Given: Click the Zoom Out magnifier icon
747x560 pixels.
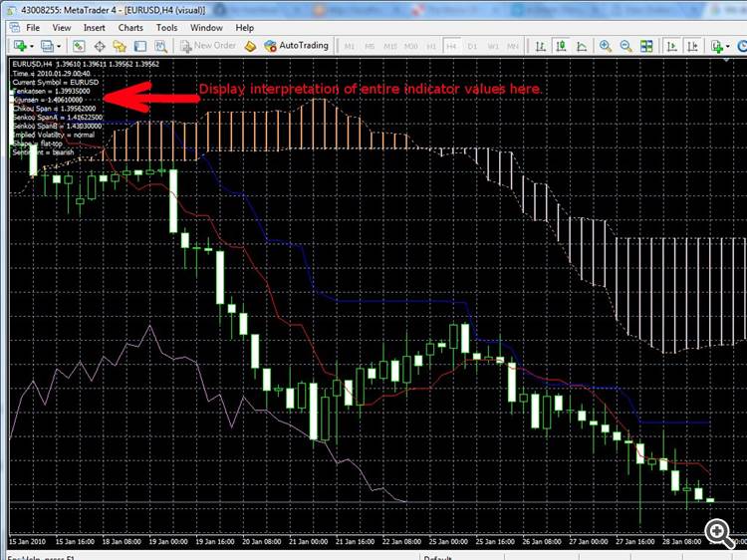Looking at the screenshot, I should (625, 46).
